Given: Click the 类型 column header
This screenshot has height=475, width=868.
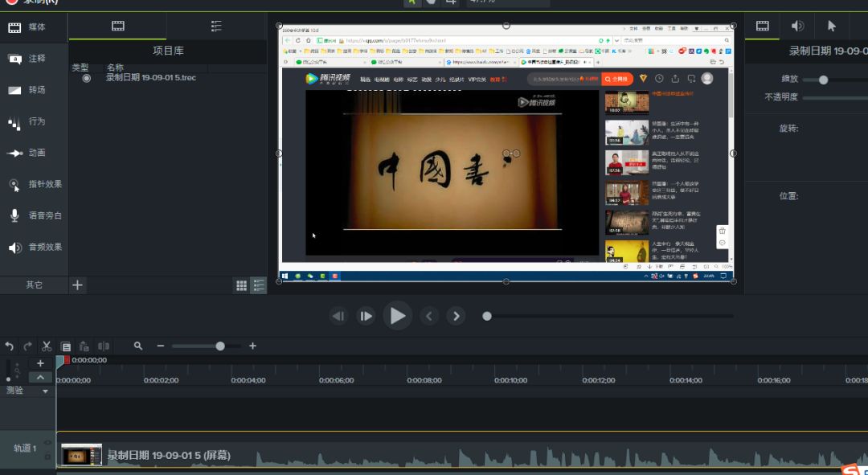Looking at the screenshot, I should point(80,68).
